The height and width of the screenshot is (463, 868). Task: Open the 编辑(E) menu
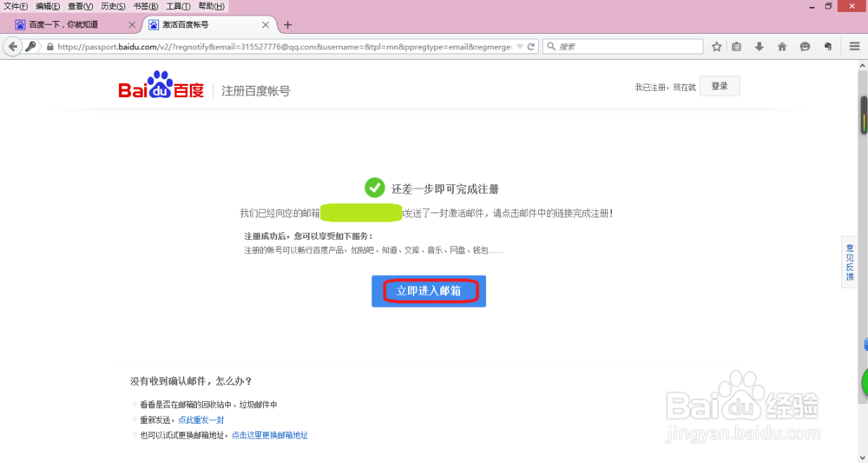pyautogui.click(x=48, y=6)
